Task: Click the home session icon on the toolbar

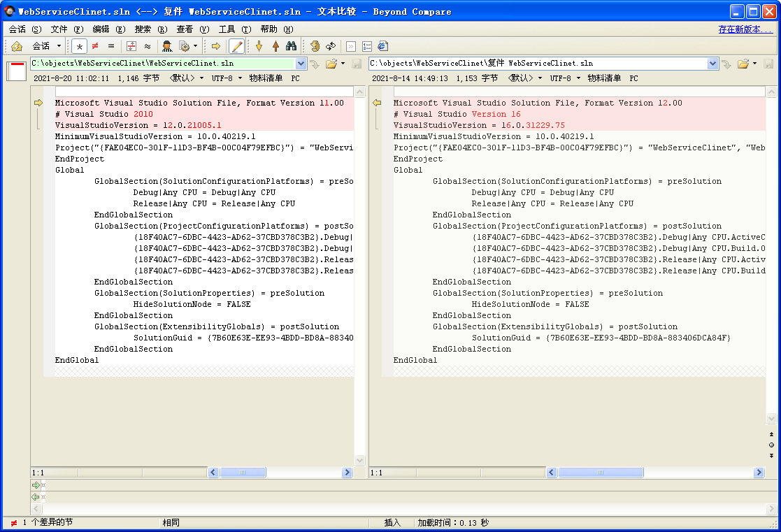Action: (15, 46)
